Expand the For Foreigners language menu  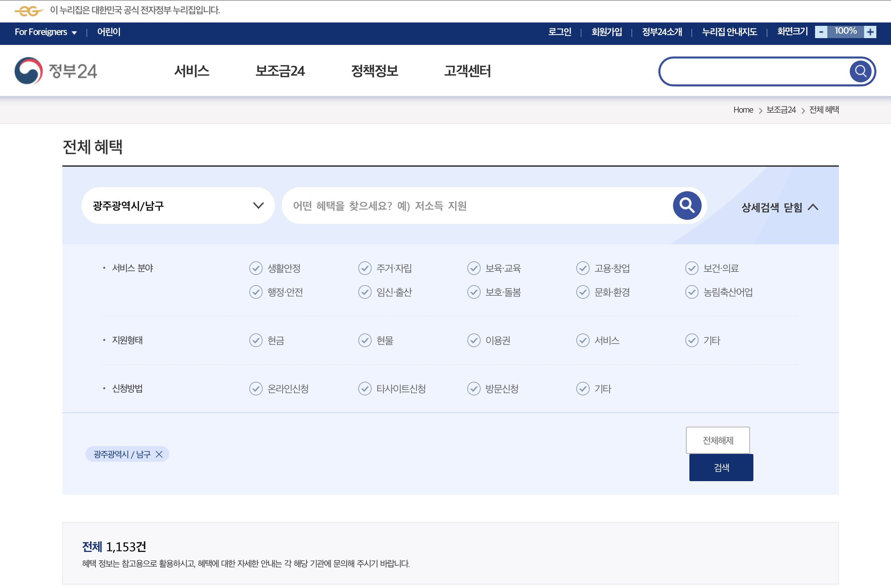pyautogui.click(x=45, y=32)
